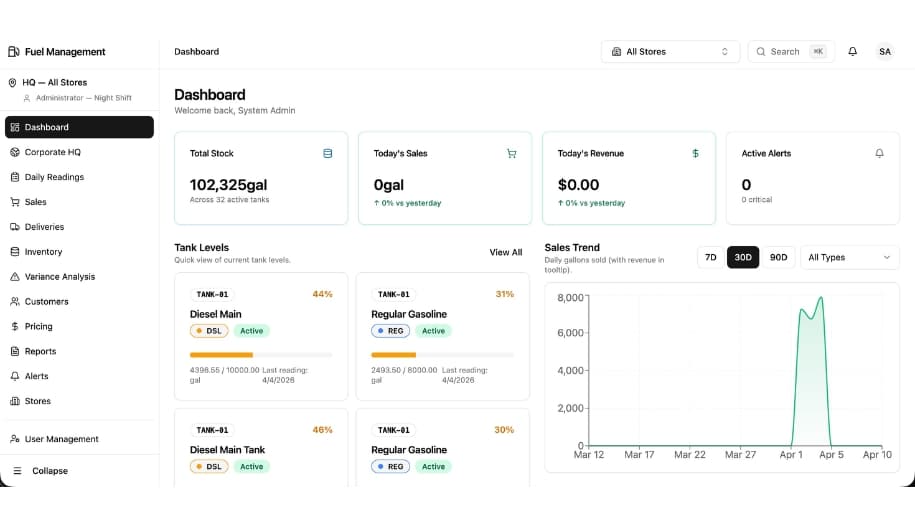Click the Sales cart icon in sidebar
Viewport: 915px width, 525px height.
tap(15, 202)
